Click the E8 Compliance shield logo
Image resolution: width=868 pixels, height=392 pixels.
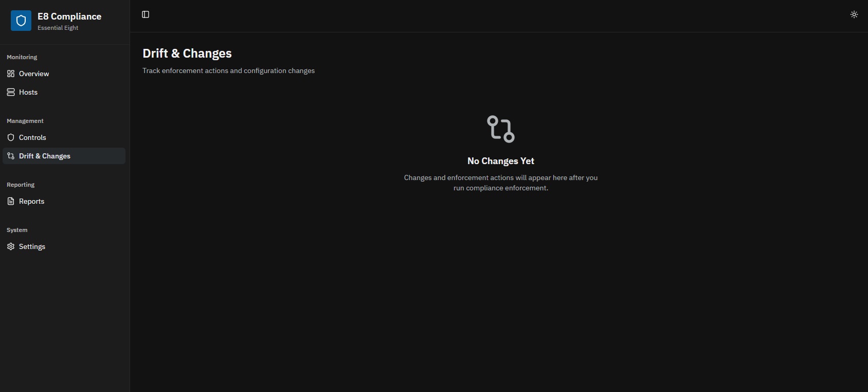[21, 21]
